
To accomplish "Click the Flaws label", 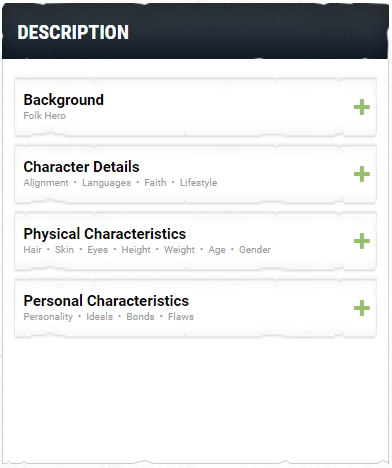I will [181, 317].
